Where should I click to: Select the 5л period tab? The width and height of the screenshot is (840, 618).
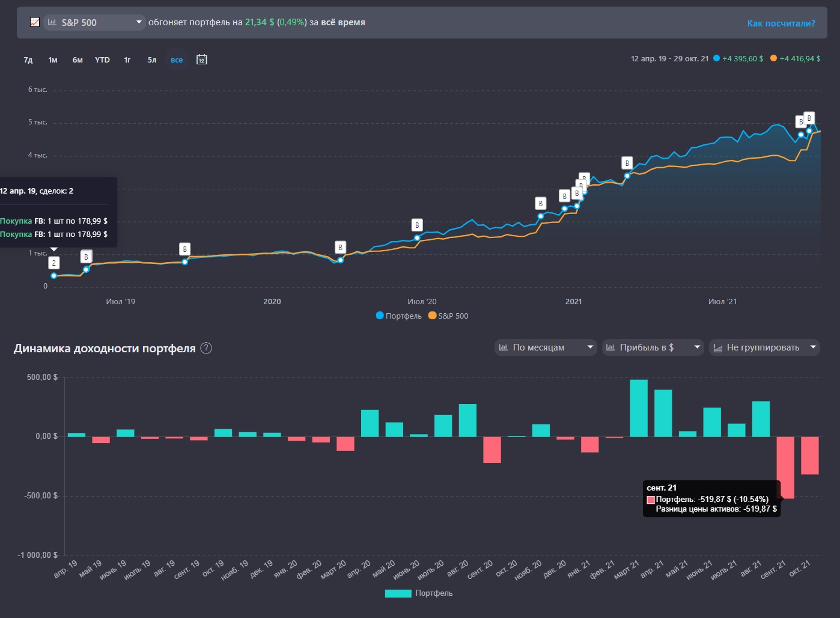152,60
